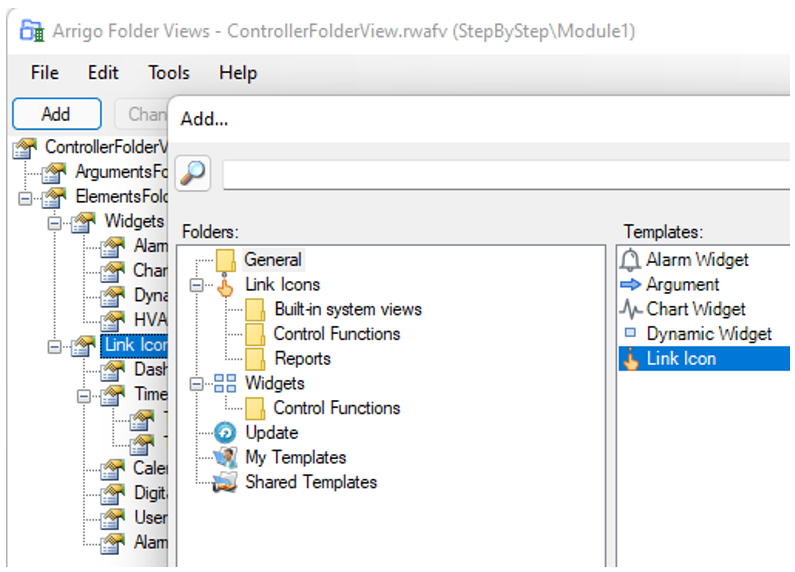Select the Chart Widget template
This screenshot has height=572, width=795.
695,309
